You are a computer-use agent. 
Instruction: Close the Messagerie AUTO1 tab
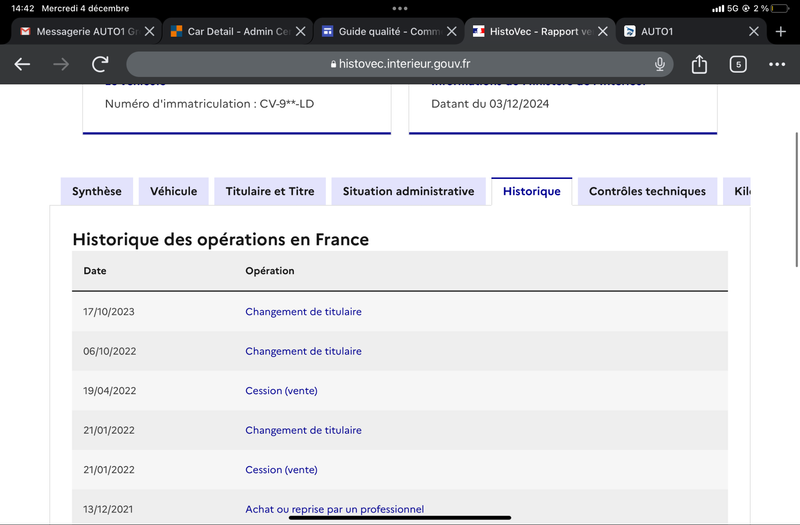149,32
